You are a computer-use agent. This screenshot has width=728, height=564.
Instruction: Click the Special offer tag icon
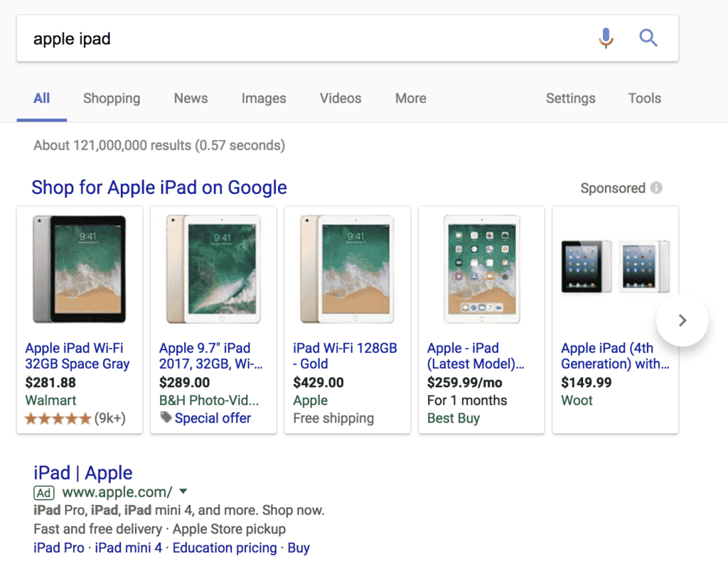166,418
